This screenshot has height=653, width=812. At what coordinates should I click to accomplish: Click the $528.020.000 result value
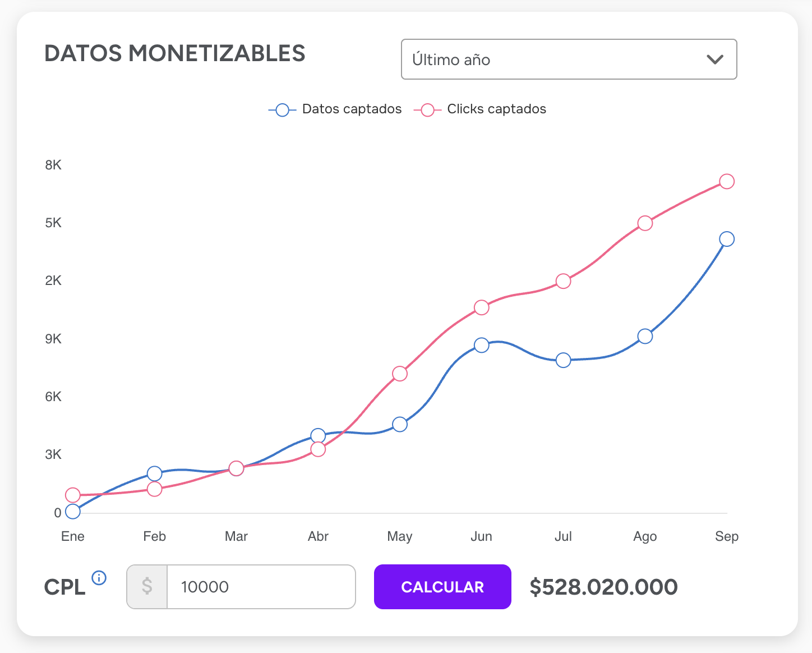pyautogui.click(x=605, y=587)
